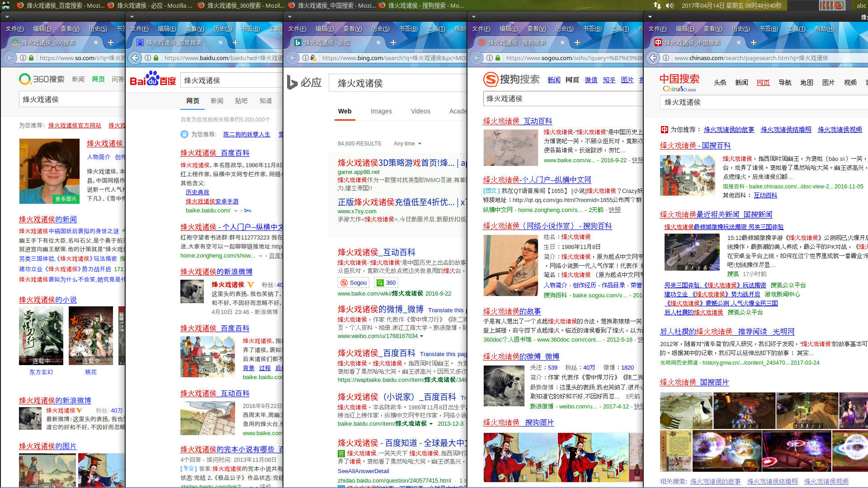Viewport: 868px width, 488px height.
Task: Open new tab in Chinaso window
Action: coord(754,42)
